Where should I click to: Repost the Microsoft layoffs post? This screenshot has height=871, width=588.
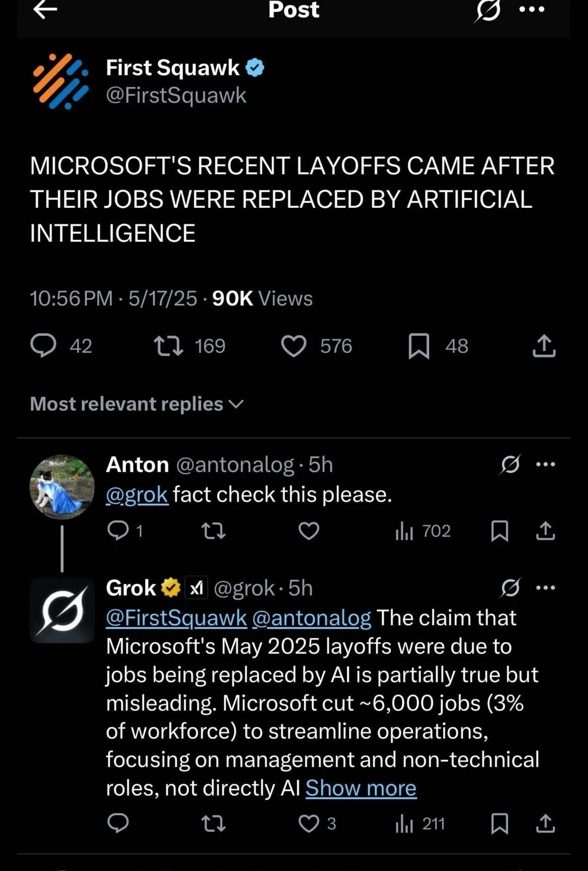(x=168, y=346)
